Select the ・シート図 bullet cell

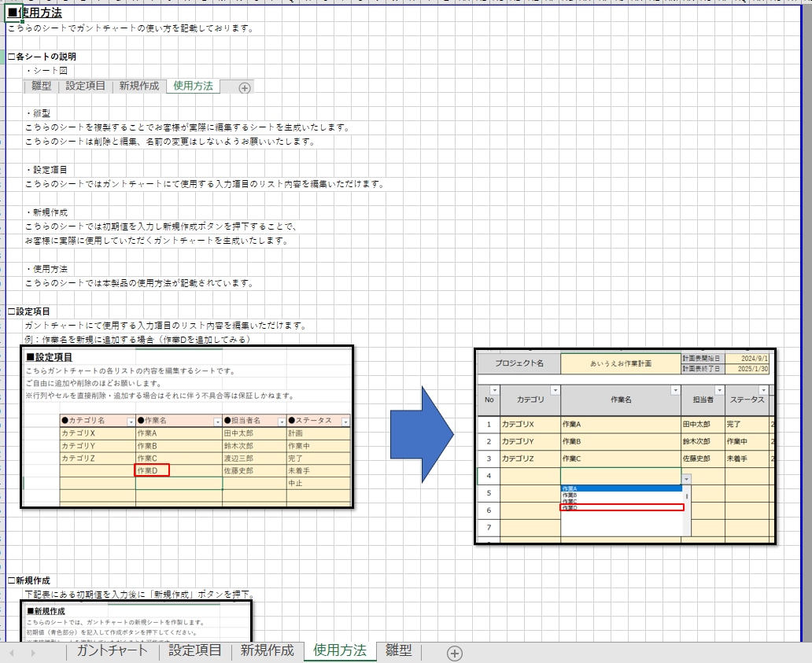click(x=46, y=70)
